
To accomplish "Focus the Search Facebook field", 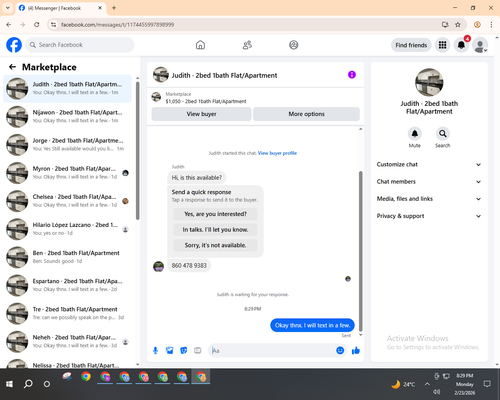I will pyautogui.click(x=80, y=45).
